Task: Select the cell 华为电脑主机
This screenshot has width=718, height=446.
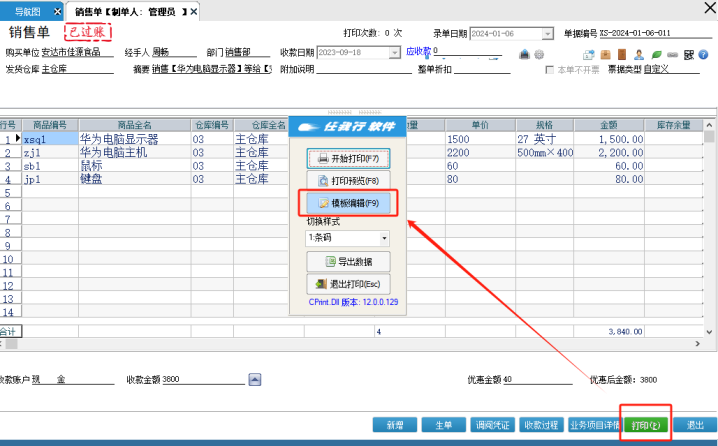Action: (x=135, y=152)
